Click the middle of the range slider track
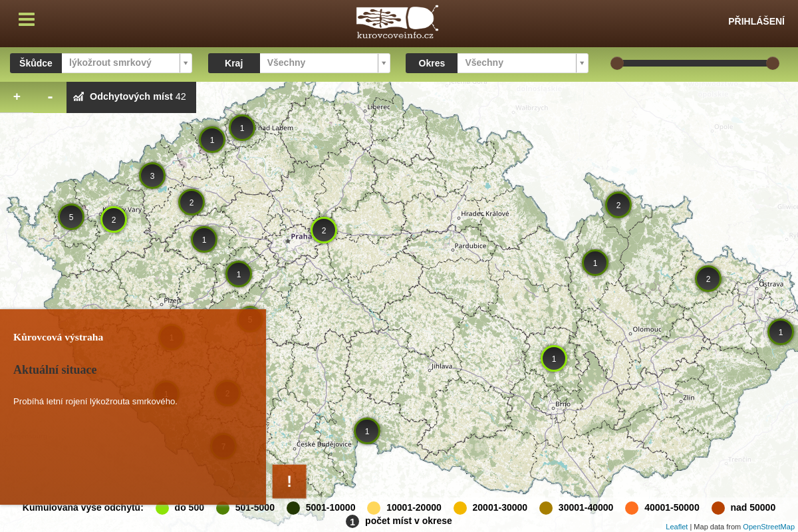This screenshot has width=798, height=532. tap(695, 63)
